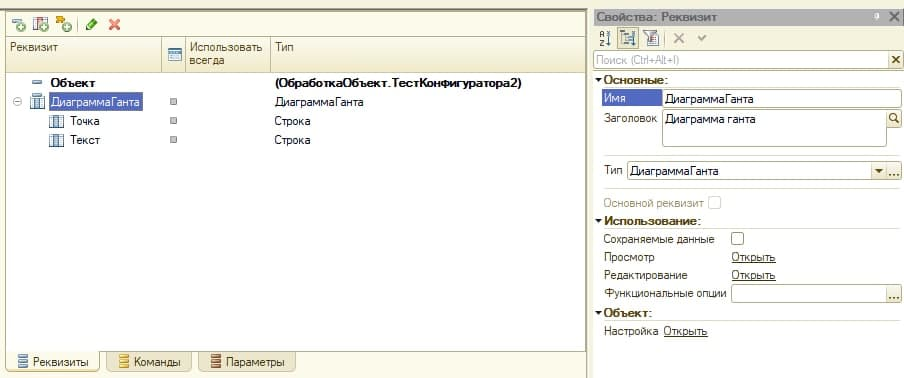Toggle Использовать всегда for ДиаграммаГанта
The image size is (904, 378).
point(174,102)
